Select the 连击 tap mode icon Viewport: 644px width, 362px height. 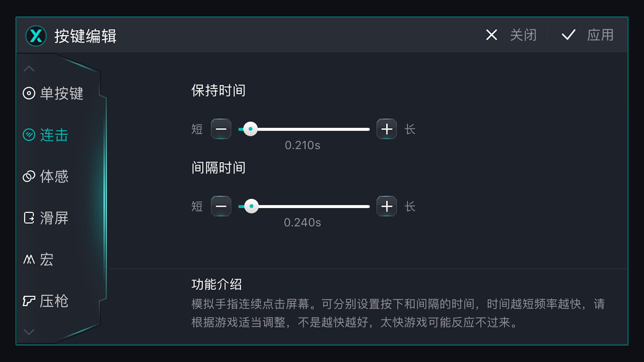[29, 135]
